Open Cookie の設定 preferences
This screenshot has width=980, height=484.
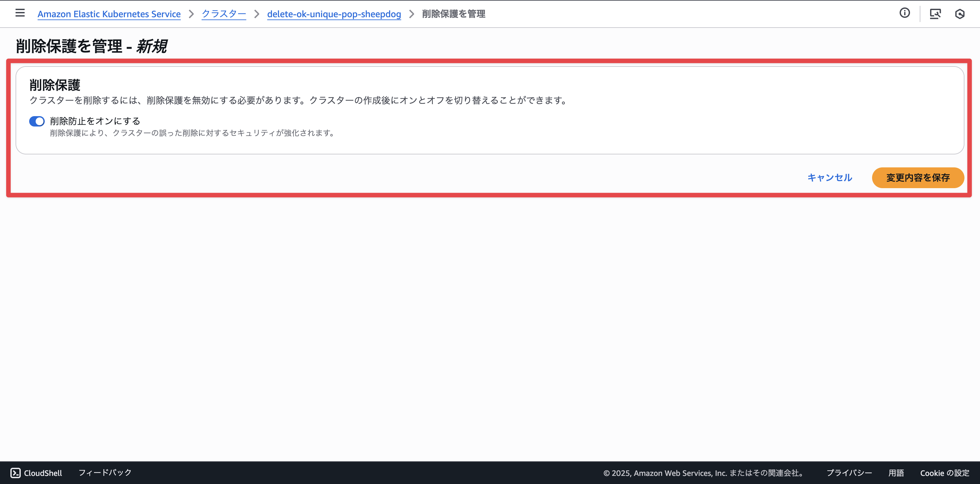coord(944,473)
